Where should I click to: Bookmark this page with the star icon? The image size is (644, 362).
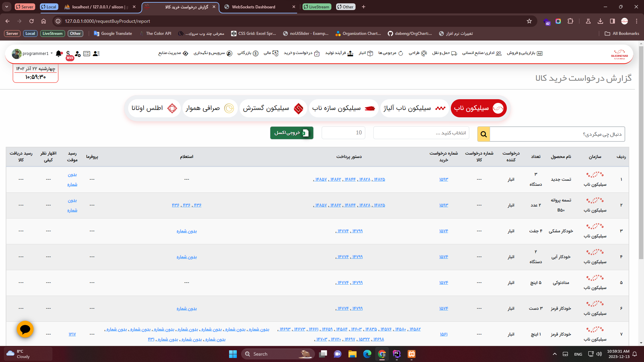pyautogui.click(x=529, y=21)
